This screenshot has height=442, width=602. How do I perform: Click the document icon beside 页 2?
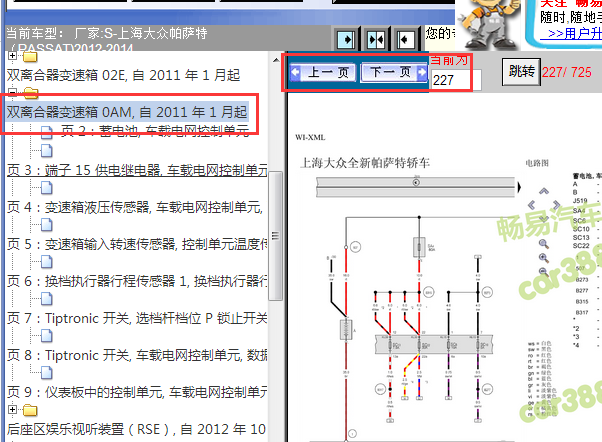(47, 132)
